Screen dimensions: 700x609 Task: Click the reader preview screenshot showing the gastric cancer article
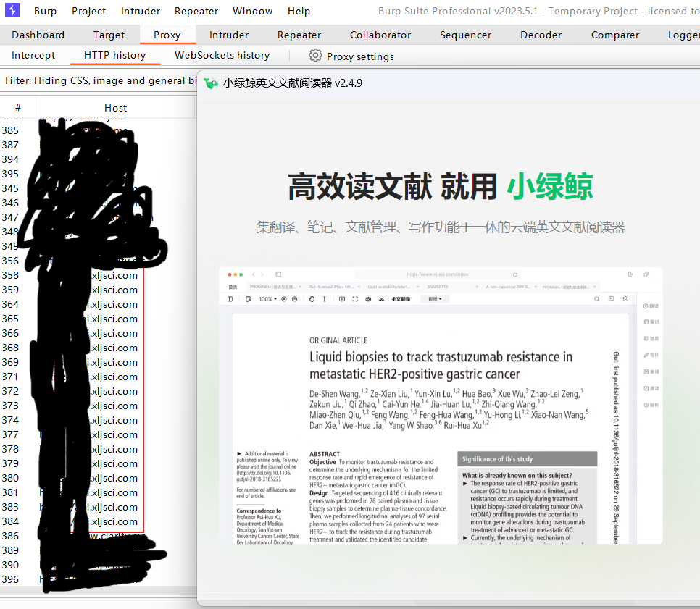(441, 406)
